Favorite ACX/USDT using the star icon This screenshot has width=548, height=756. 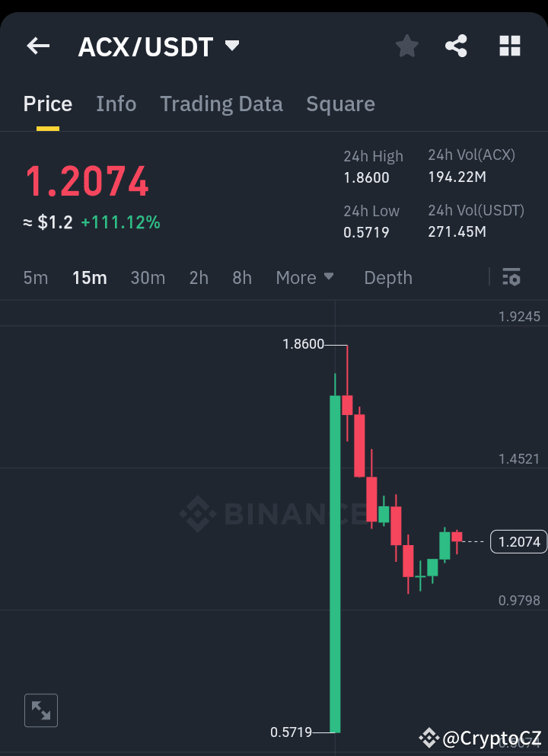point(406,46)
